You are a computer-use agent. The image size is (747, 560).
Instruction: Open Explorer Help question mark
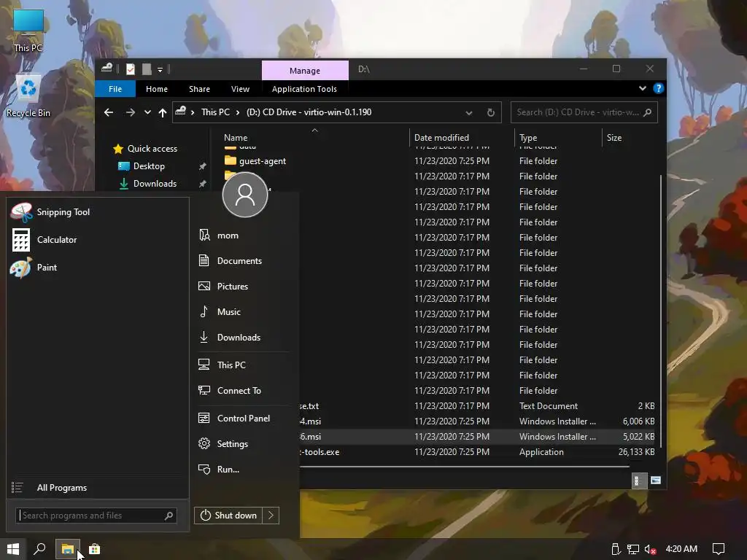point(659,88)
